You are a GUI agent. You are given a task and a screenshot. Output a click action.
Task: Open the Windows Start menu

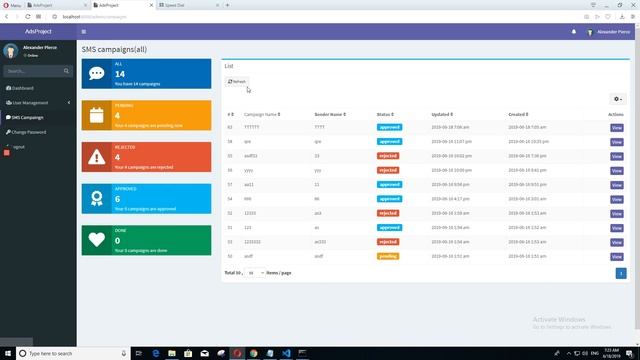click(x=8, y=353)
